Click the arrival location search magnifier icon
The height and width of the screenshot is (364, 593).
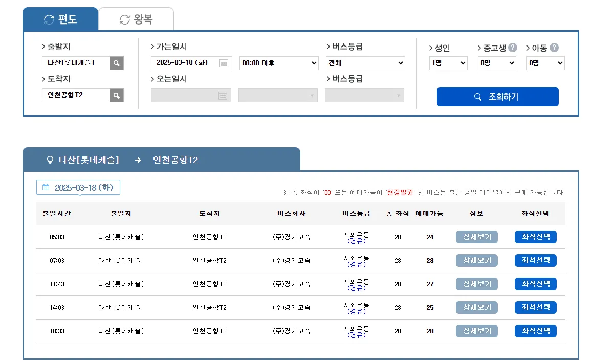117,95
